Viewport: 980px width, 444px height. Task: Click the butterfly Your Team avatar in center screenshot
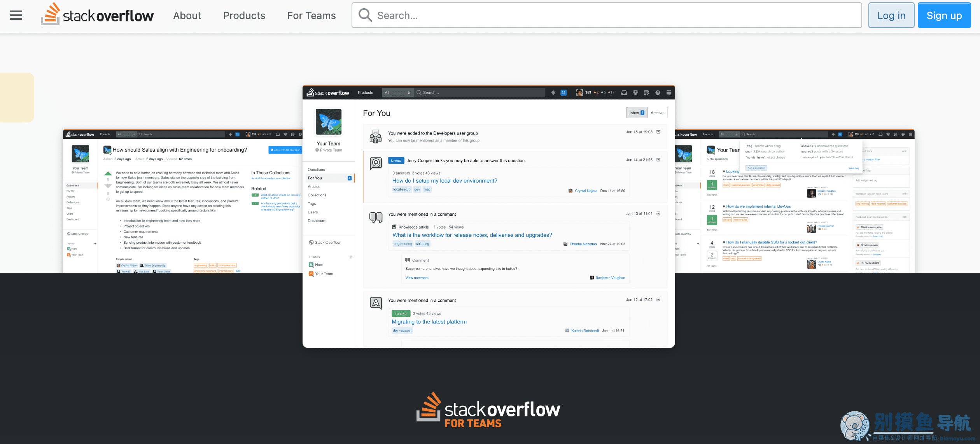(x=329, y=122)
